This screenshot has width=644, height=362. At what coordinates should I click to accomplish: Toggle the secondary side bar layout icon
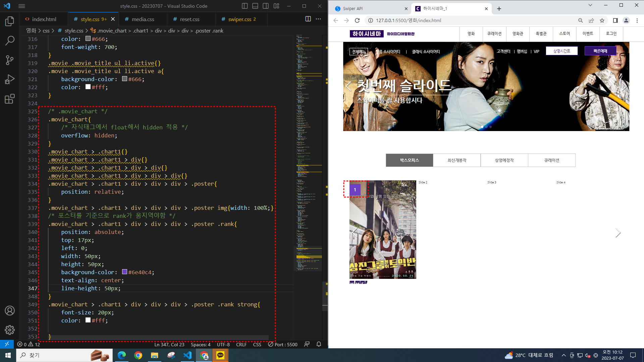pos(266,6)
